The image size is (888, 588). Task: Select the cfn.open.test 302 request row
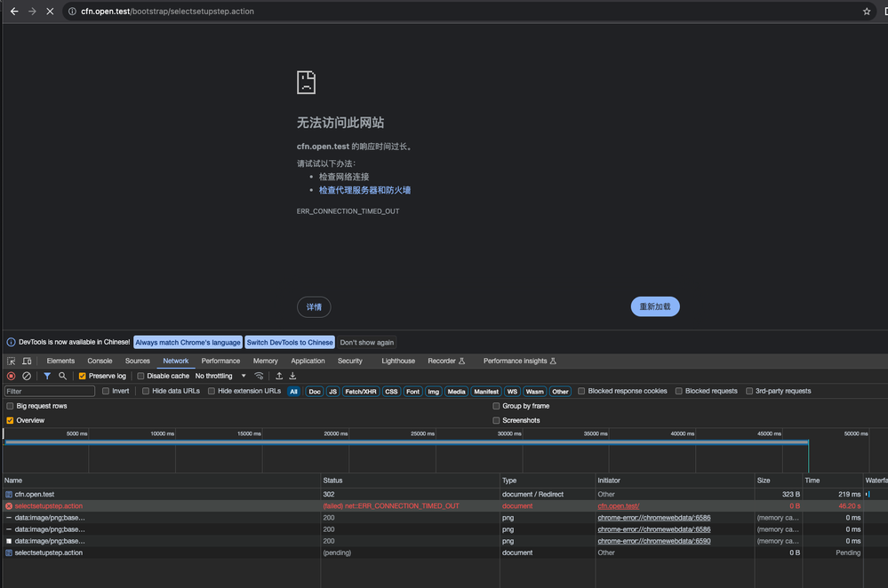click(x=444, y=495)
